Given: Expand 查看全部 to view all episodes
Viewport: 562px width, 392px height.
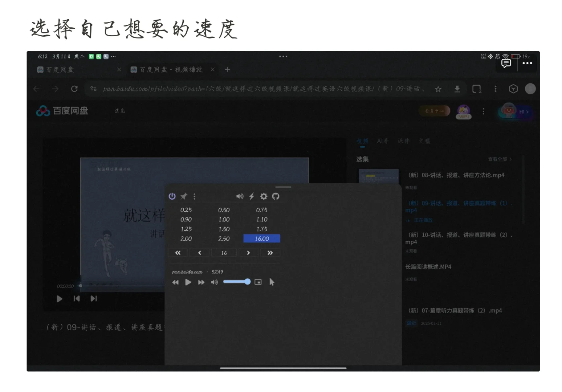Looking at the screenshot, I should [x=500, y=159].
